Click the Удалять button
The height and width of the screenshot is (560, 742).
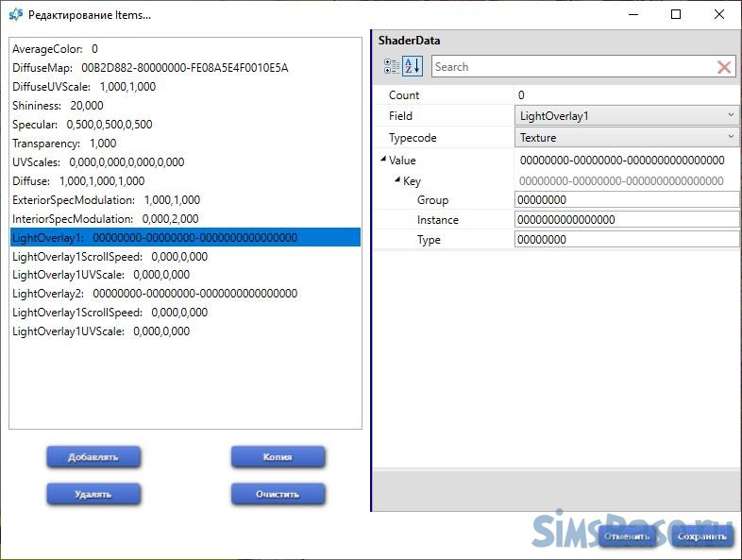pyautogui.click(x=93, y=494)
